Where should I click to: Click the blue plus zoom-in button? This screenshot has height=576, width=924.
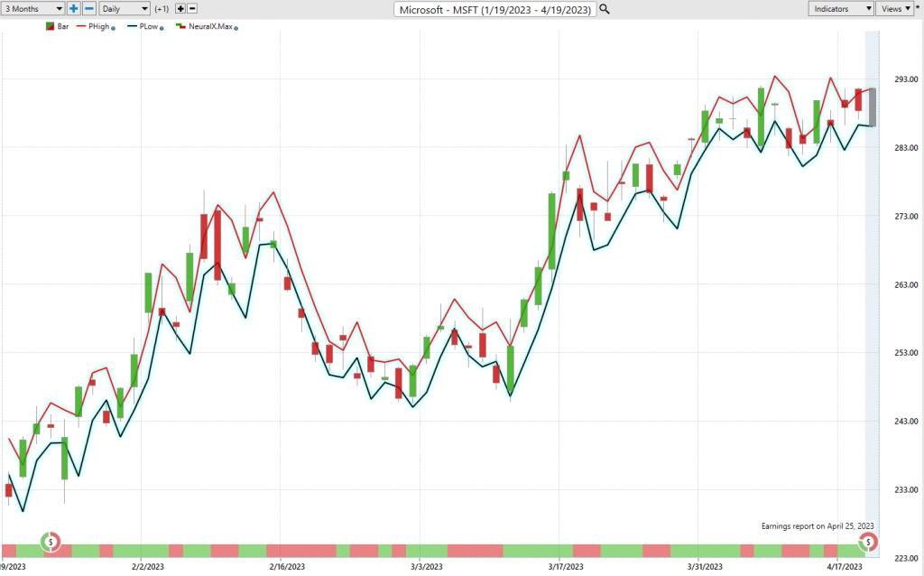click(x=74, y=9)
